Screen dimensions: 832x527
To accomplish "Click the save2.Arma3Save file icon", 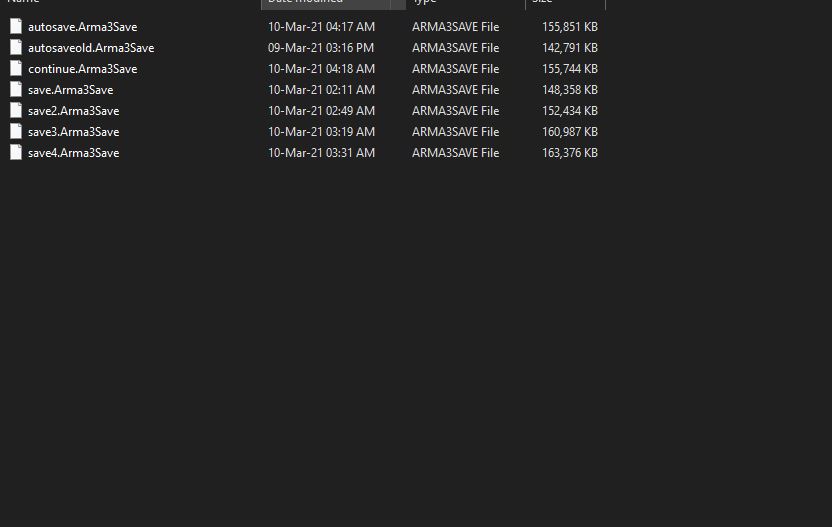I will [15, 110].
